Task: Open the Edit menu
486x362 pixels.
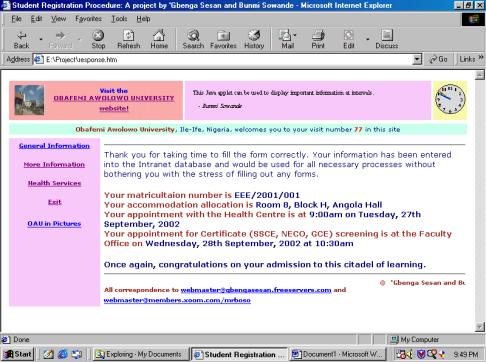Action: (x=36, y=19)
